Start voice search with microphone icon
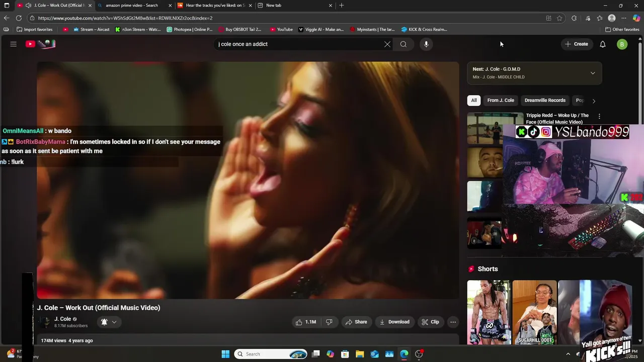644x362 pixels. [426, 44]
